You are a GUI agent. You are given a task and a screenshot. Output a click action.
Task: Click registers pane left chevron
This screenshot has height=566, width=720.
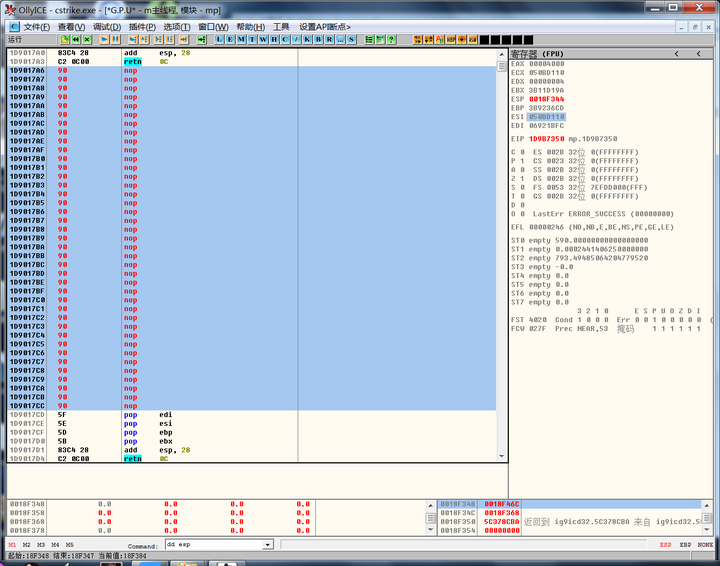click(676, 53)
